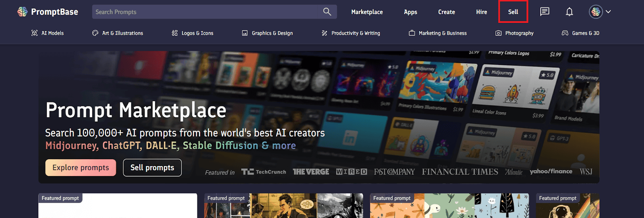Image resolution: width=644 pixels, height=218 pixels.
Task: Click the Marketing & Business briefcase icon
Action: tap(412, 33)
